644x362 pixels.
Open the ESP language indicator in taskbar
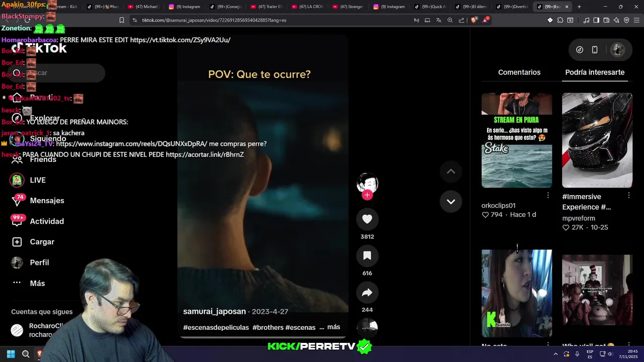(x=590, y=354)
